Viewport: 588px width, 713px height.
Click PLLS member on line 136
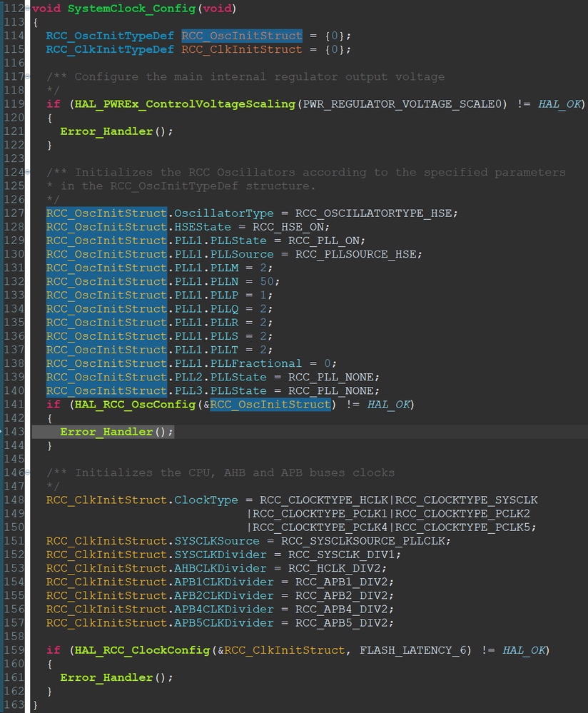point(224,336)
